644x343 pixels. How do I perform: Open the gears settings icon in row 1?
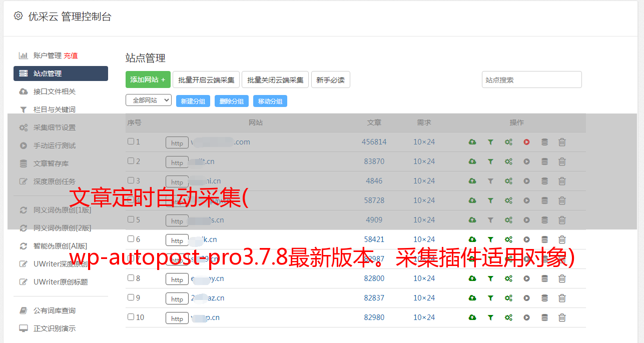(508, 142)
